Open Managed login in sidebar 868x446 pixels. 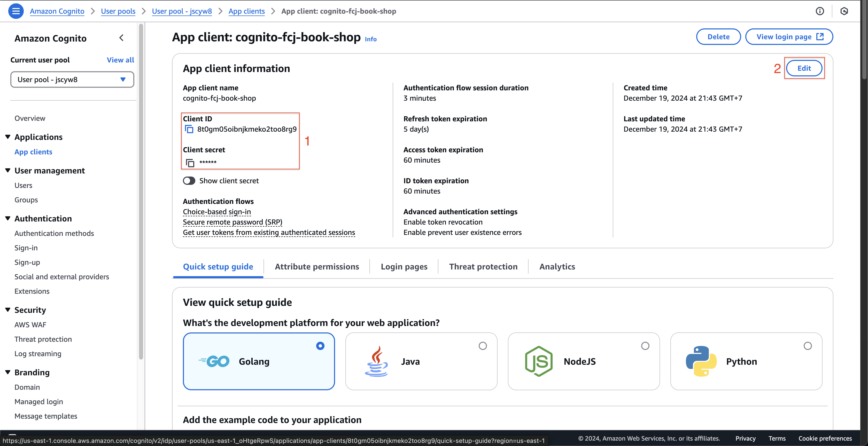pos(38,402)
